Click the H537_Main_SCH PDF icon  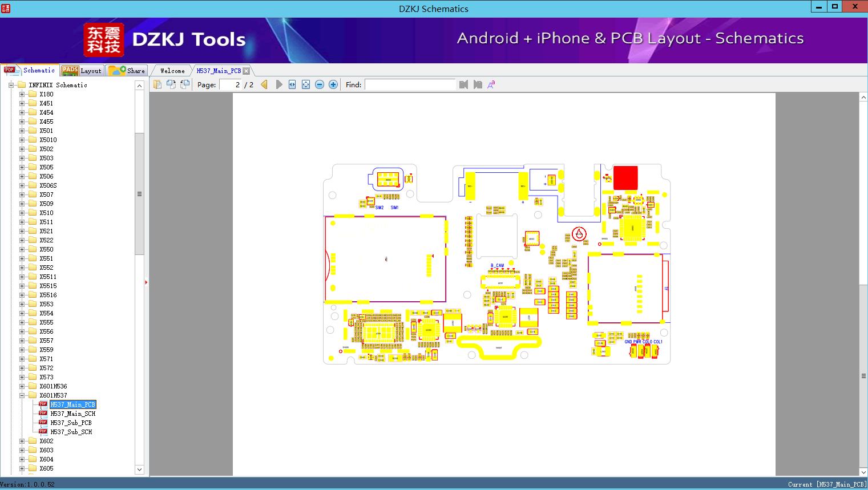click(43, 414)
